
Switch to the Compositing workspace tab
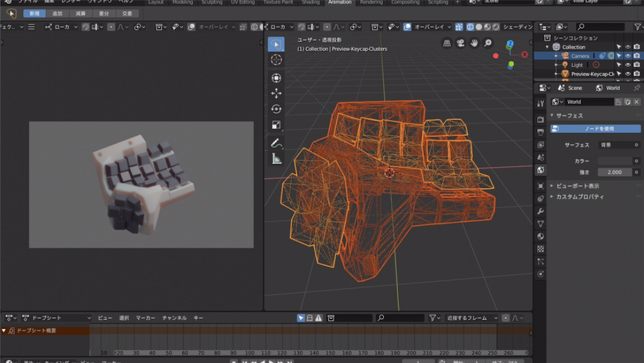coord(405,2)
